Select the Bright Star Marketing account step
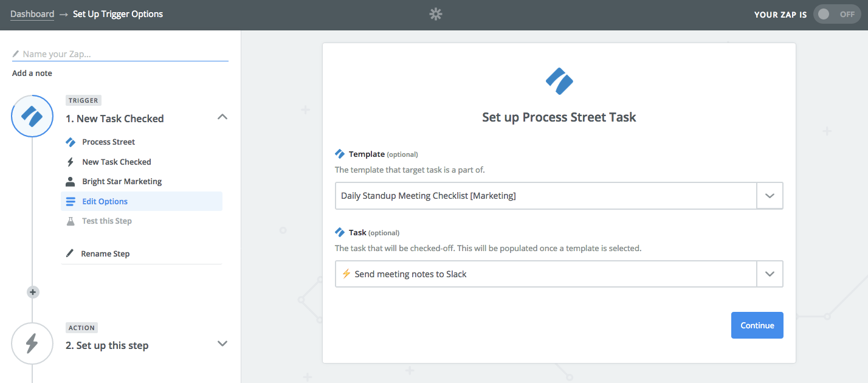The width and height of the screenshot is (868, 383). point(122,181)
